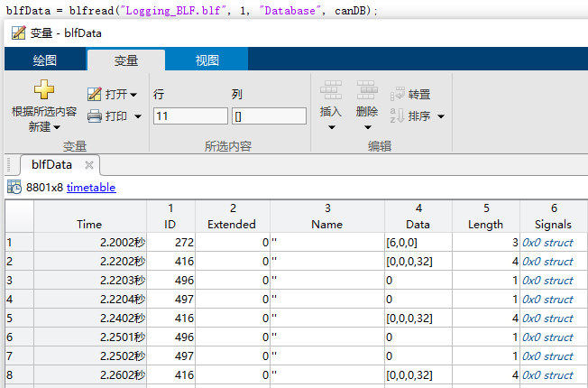Expand the 插入 (Insert) dropdown arrow
The width and height of the screenshot is (588, 388).
click(x=332, y=127)
